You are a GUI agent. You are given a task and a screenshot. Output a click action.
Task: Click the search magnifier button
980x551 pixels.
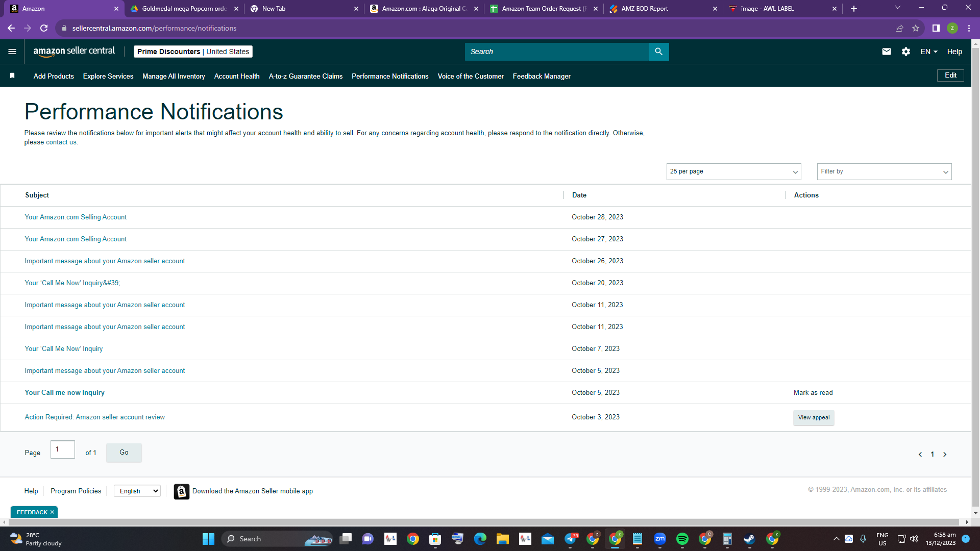[658, 52]
